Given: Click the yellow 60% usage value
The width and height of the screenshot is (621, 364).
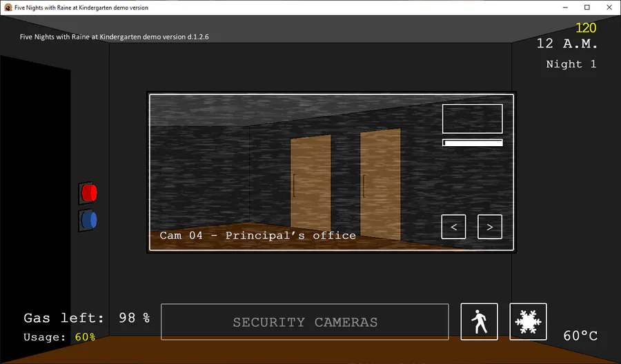Looking at the screenshot, I should point(85,337).
